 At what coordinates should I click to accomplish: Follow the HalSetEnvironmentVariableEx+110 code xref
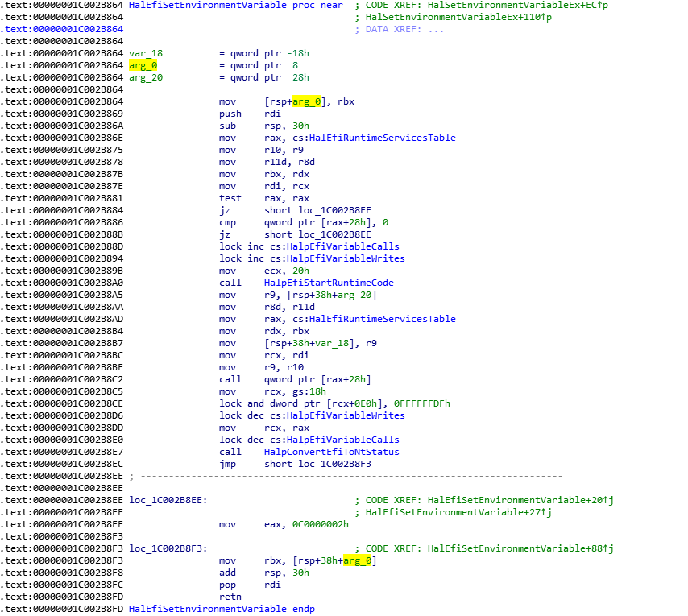[x=458, y=17]
